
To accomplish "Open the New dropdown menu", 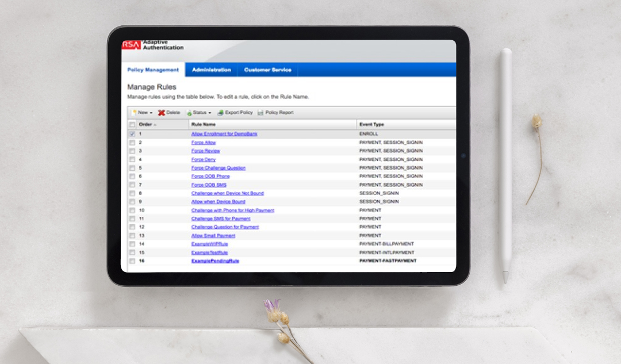I will (151, 112).
